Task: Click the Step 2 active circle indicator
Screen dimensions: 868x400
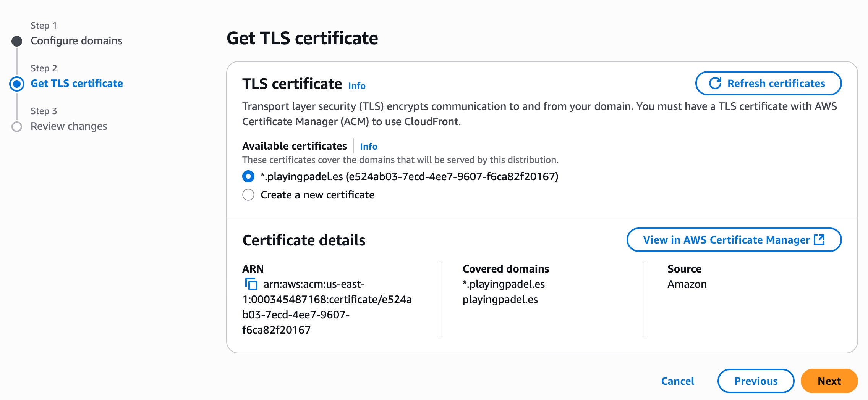Action: pos(17,84)
